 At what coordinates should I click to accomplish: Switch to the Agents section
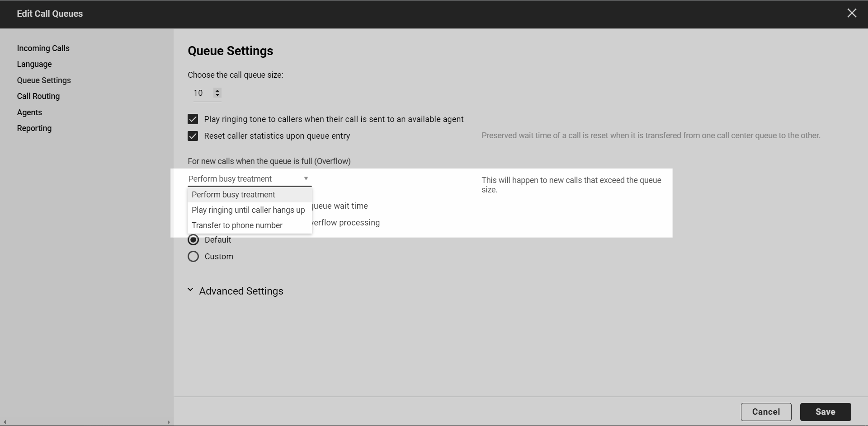point(29,112)
